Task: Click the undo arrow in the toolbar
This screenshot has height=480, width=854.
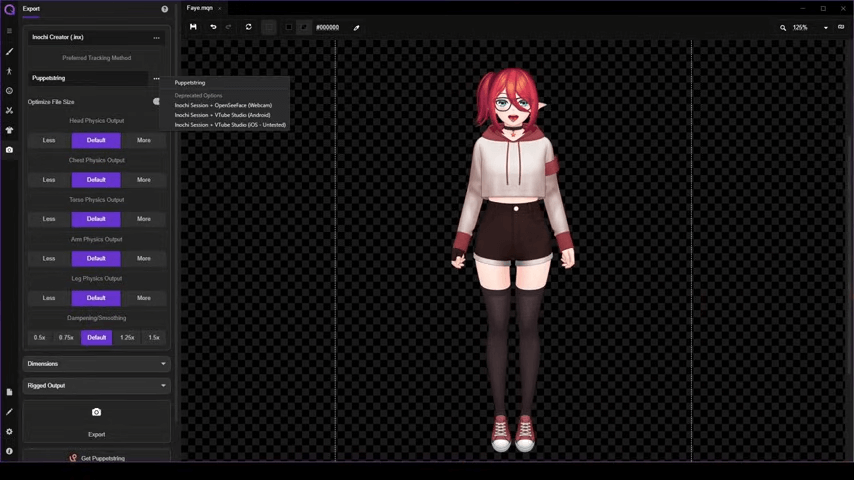Action: click(213, 27)
